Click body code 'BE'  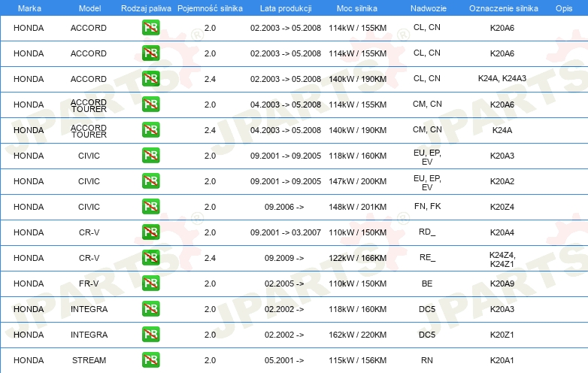[x=427, y=284]
